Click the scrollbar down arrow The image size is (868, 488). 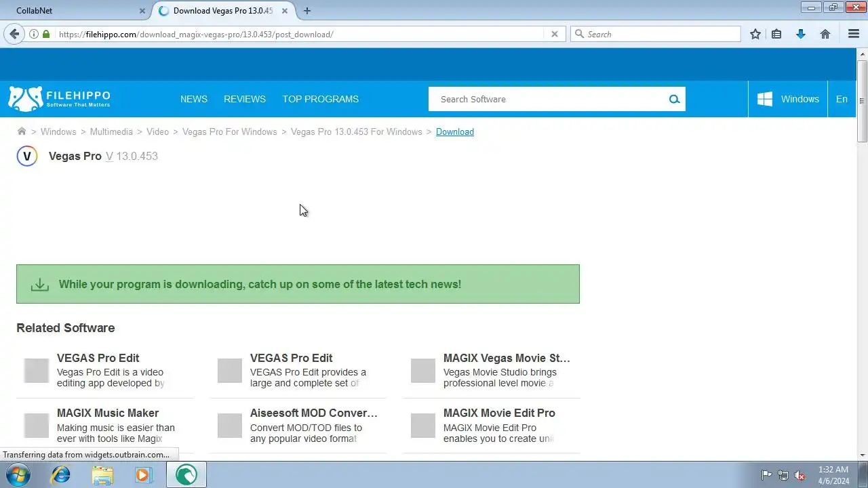click(x=862, y=455)
